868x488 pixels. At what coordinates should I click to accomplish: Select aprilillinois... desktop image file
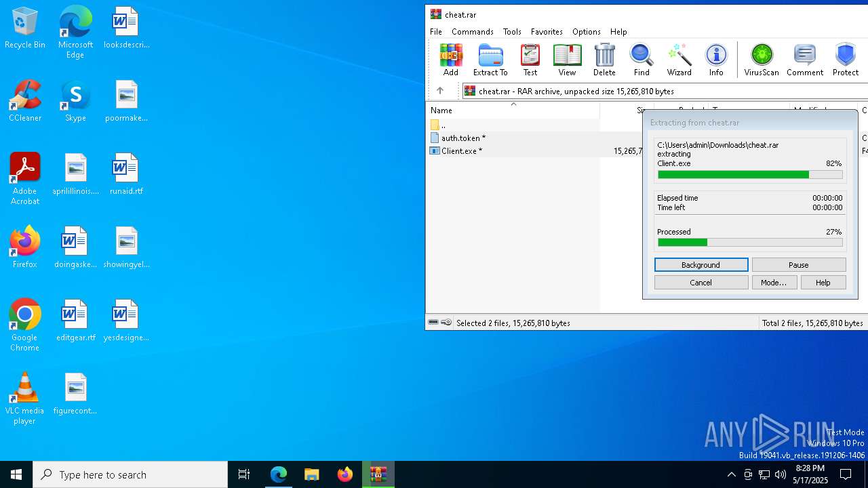(x=75, y=175)
